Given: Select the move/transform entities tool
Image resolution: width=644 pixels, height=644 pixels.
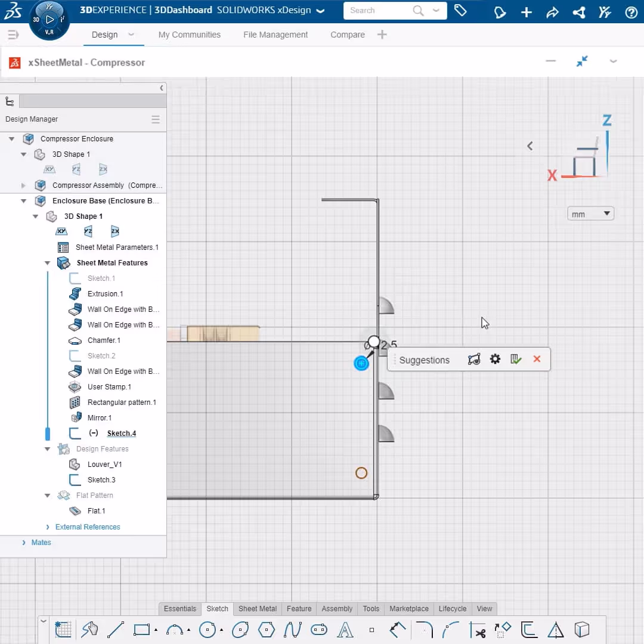Looking at the screenshot, I should [503, 629].
